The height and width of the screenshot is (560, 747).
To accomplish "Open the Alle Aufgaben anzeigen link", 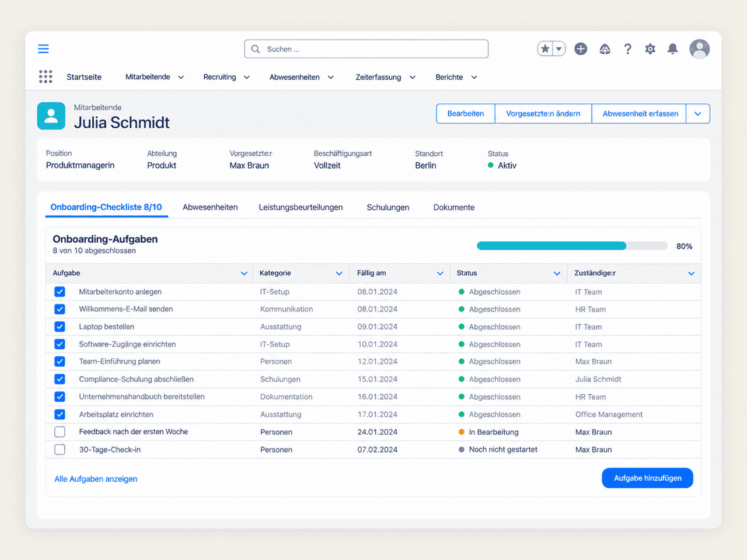I will pos(96,479).
